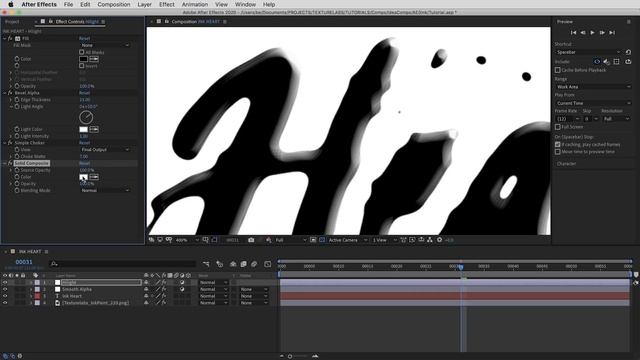The width and height of the screenshot is (640, 360).
Task: Toggle draft 3D icon in timeline
Action: pyautogui.click(x=220, y=264)
